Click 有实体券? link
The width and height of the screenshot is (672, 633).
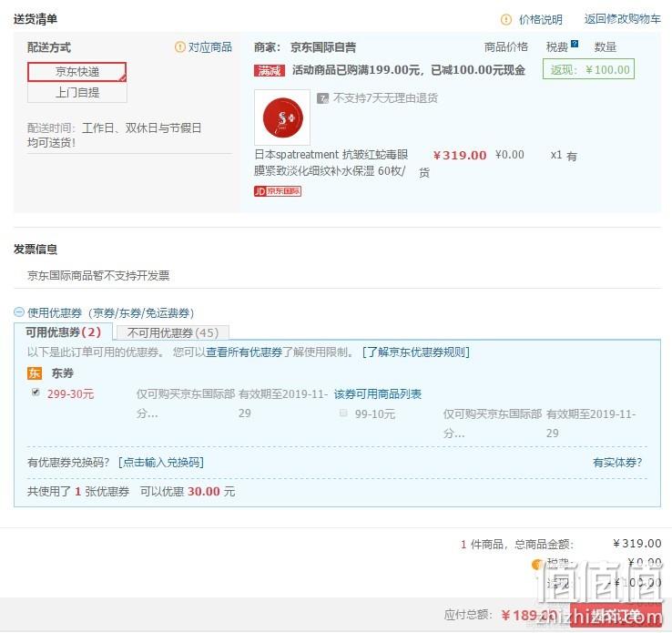tap(617, 462)
